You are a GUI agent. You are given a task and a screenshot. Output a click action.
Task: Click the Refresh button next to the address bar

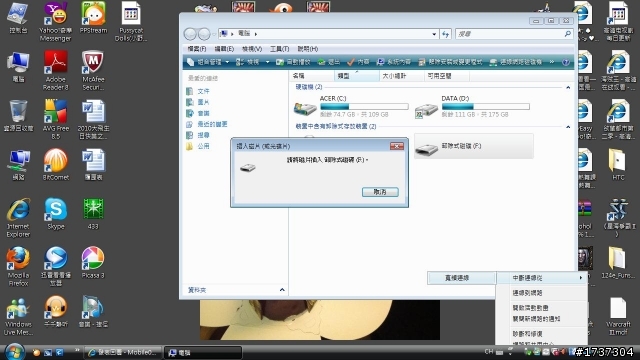click(x=445, y=34)
